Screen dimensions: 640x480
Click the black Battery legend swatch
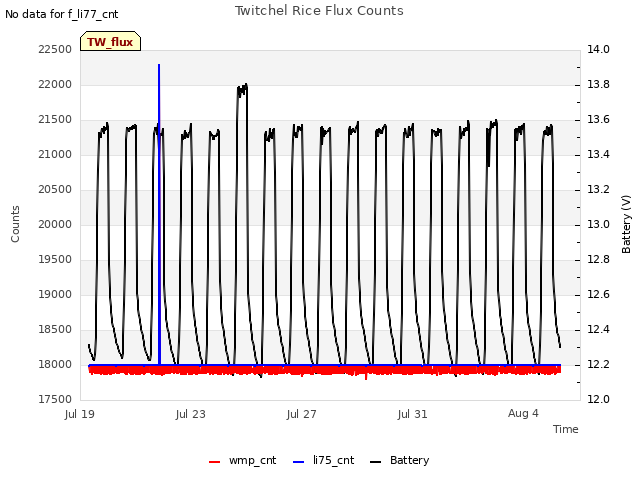[x=376, y=462]
